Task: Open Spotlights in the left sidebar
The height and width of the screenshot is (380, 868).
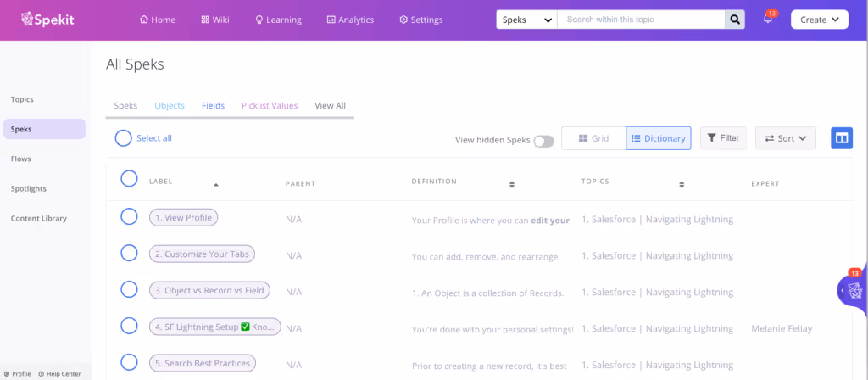Action: (x=28, y=188)
